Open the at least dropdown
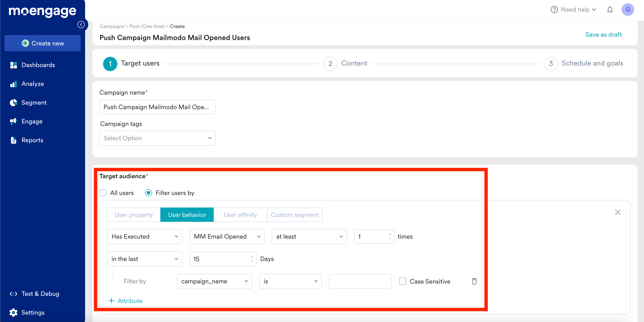Image resolution: width=644 pixels, height=322 pixels. coord(309,236)
